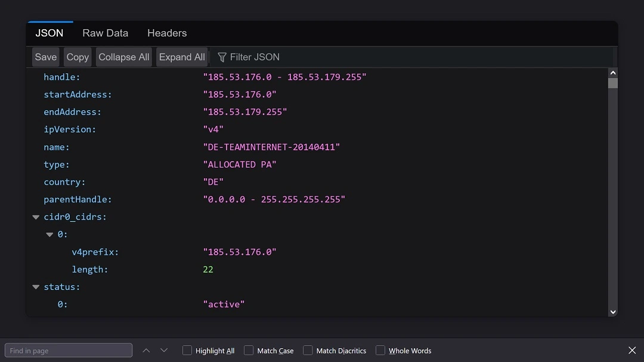This screenshot has width=644, height=362.
Task: Click the previous result arrow
Action: (146, 350)
